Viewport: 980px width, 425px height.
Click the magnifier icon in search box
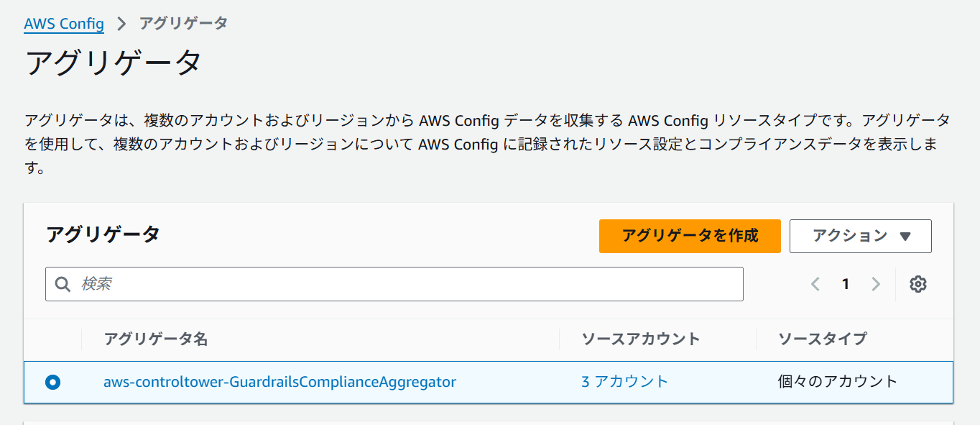pyautogui.click(x=63, y=284)
